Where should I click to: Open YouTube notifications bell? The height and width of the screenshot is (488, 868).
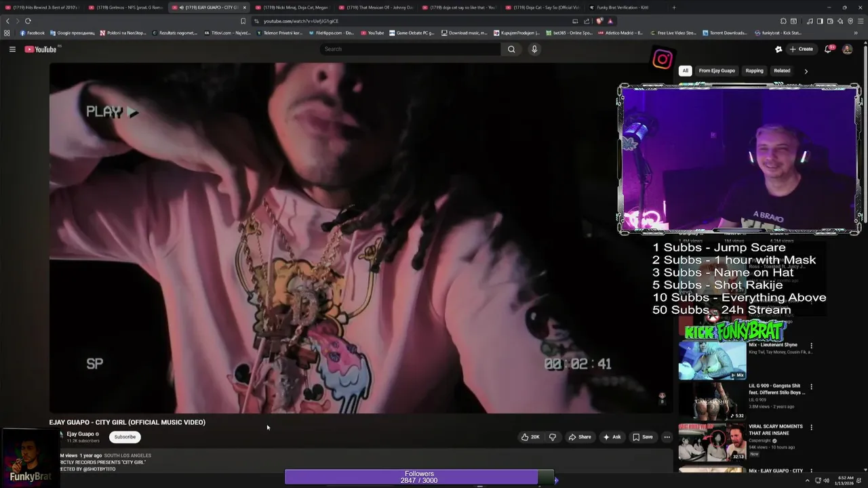point(829,49)
